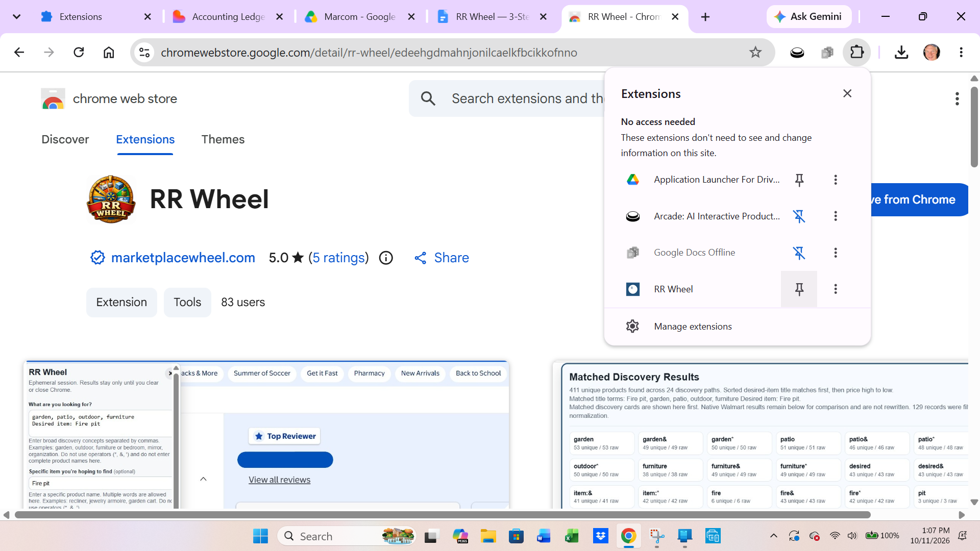Screen dimensions: 980x551
Task: Show hidden system tray icons chevron
Action: (774, 536)
